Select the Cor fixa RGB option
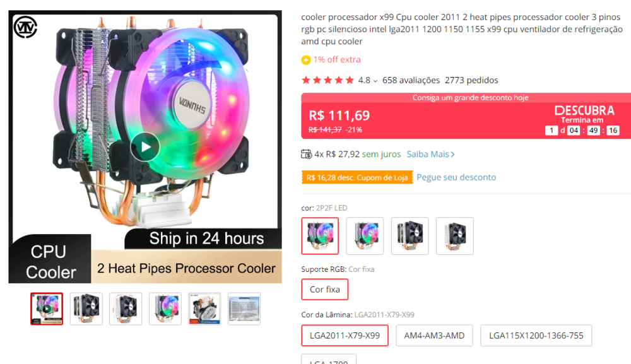Screen dimensions: 631x364 click(x=325, y=290)
